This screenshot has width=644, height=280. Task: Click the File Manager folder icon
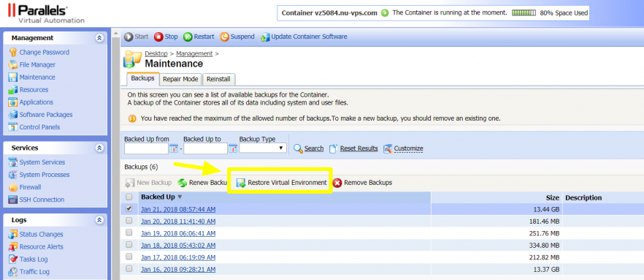[12, 65]
